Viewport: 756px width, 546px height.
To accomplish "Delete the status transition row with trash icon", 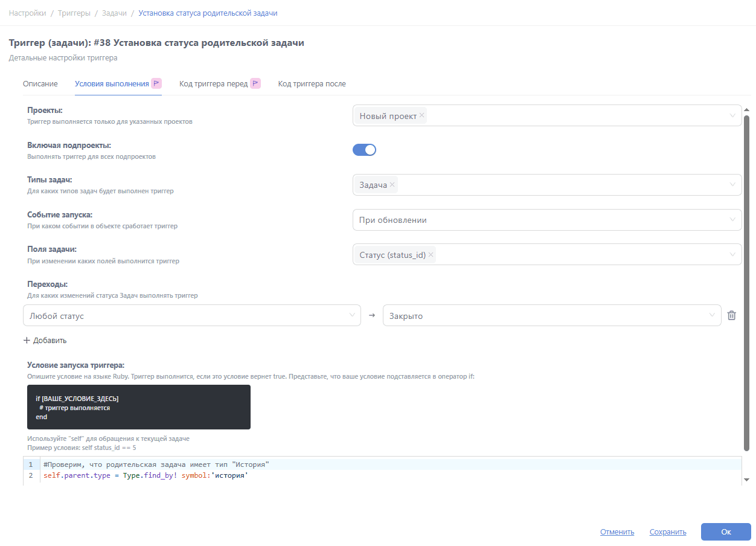I will 731,315.
